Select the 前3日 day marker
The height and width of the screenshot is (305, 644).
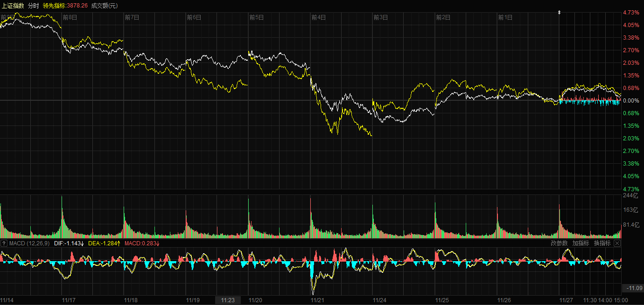pyautogui.click(x=381, y=18)
